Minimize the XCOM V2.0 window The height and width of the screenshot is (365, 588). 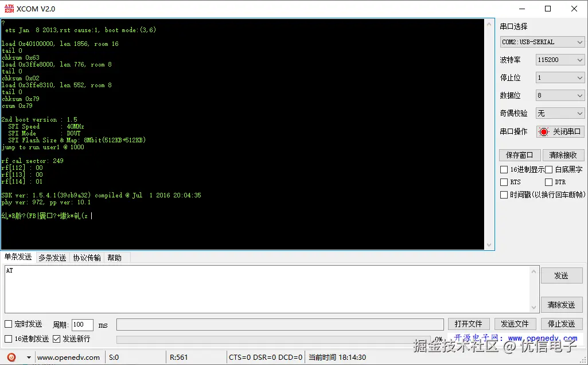(522, 9)
